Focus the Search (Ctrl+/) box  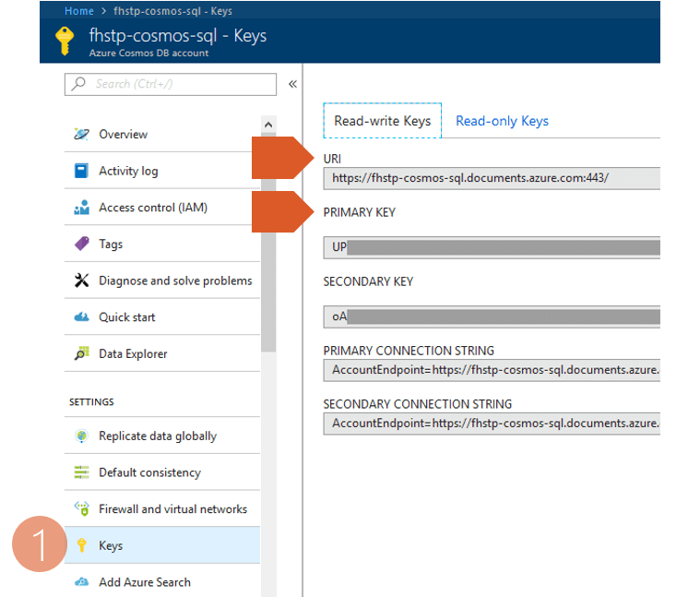click(x=171, y=84)
